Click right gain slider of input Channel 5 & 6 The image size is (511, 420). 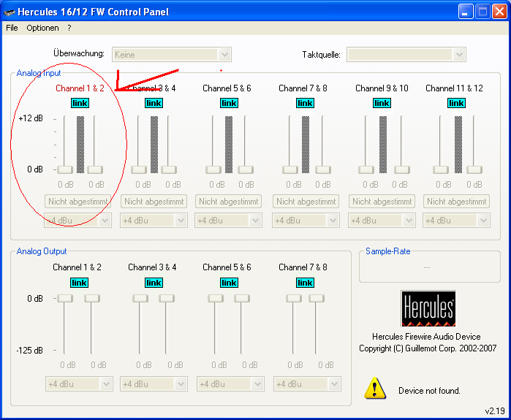tap(246, 169)
